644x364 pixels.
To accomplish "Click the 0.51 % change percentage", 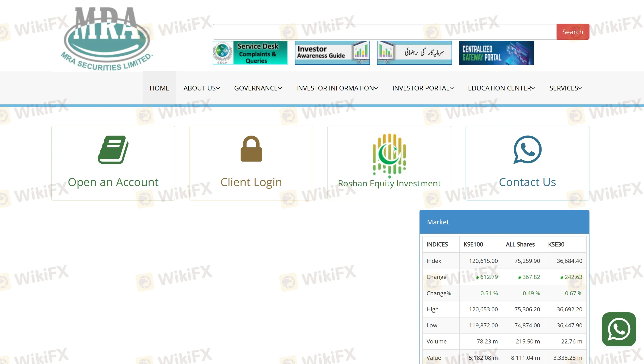I will [489, 293].
